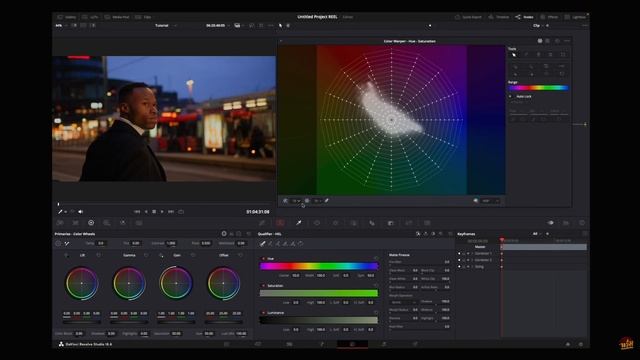The height and width of the screenshot is (360, 640).
Task: Click the Color Warper Range hue bar
Action: (538, 88)
